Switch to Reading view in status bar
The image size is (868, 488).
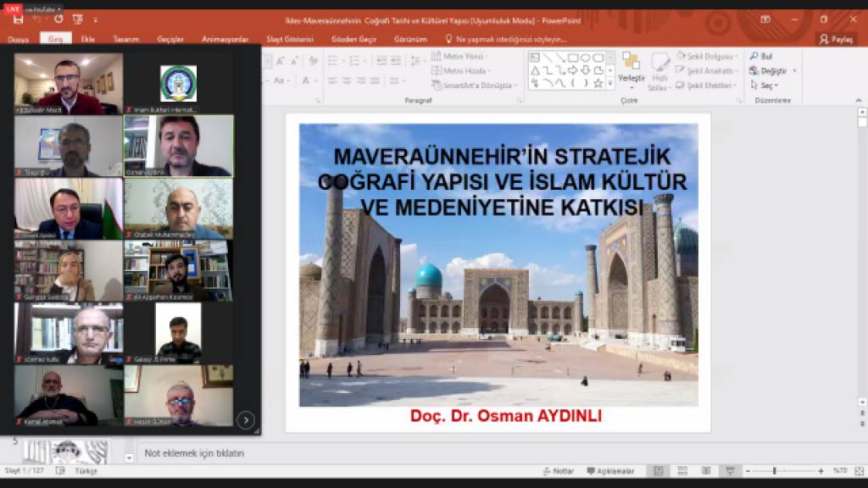coord(706,470)
